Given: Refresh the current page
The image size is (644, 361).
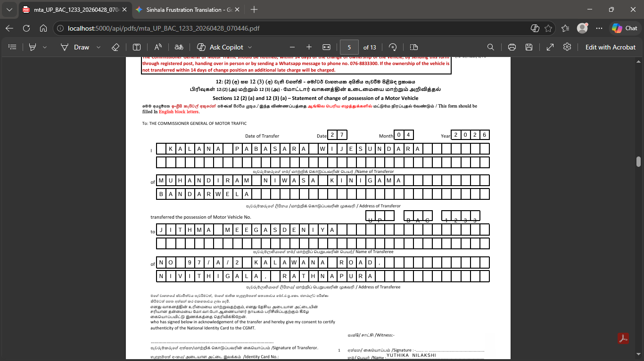Looking at the screenshot, I should tap(26, 28).
